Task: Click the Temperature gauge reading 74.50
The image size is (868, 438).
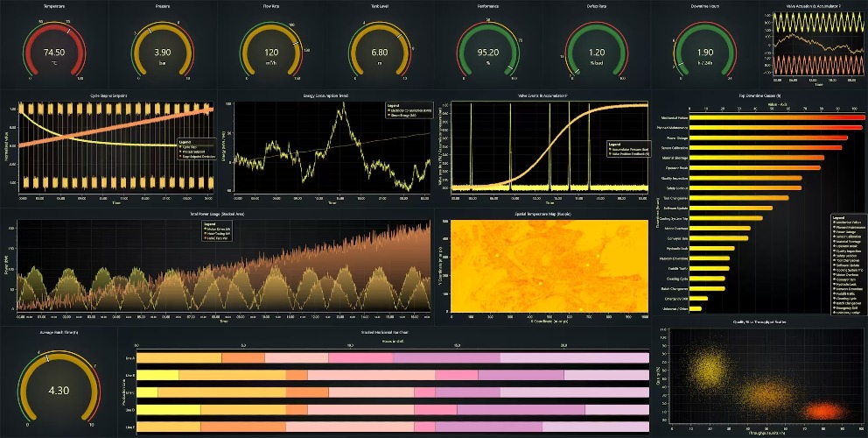Action: [x=54, y=52]
